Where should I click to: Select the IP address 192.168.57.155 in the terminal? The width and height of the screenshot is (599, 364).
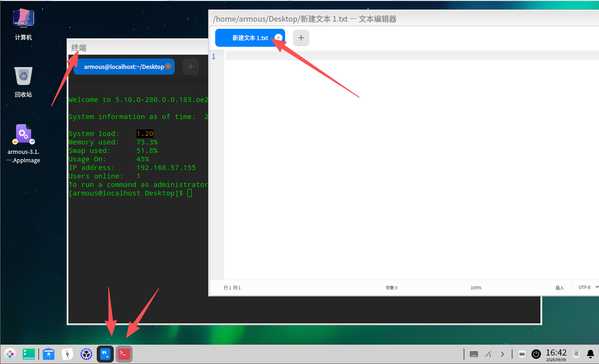pos(166,168)
